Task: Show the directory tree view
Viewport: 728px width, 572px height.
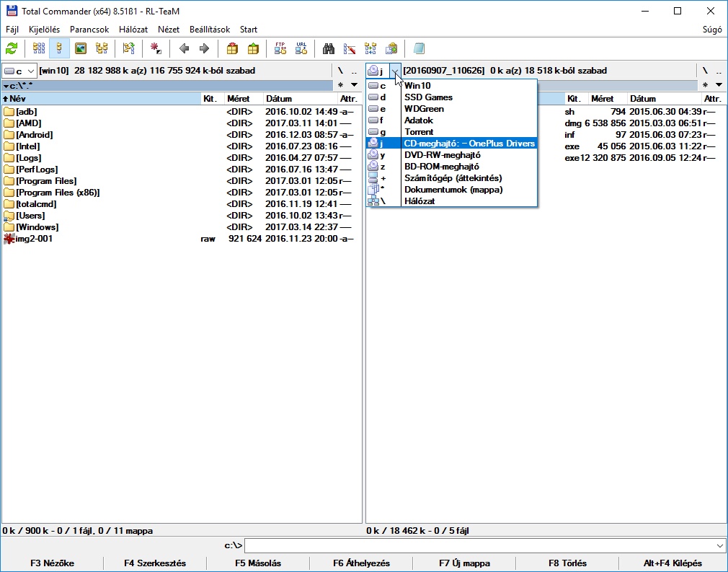Action: 102,48
